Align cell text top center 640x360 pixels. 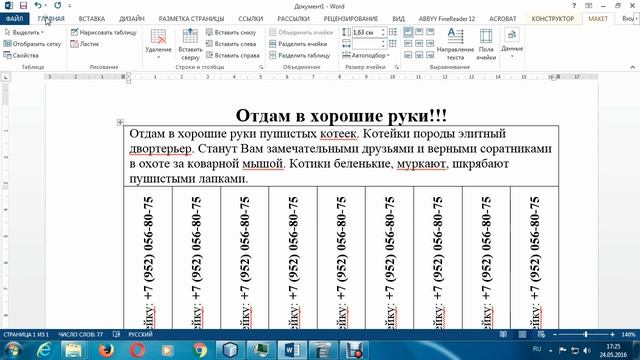pyautogui.click(x=419, y=32)
